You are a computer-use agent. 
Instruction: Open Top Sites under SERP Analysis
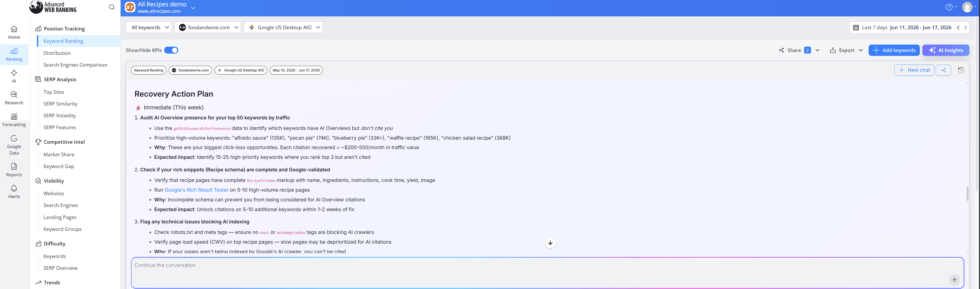(54, 92)
